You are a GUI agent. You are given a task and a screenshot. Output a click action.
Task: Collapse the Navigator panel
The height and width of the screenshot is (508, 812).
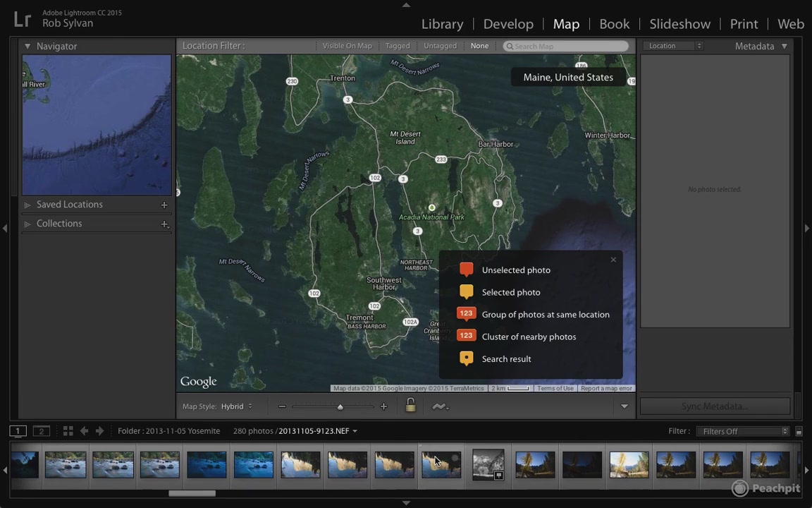coord(27,46)
